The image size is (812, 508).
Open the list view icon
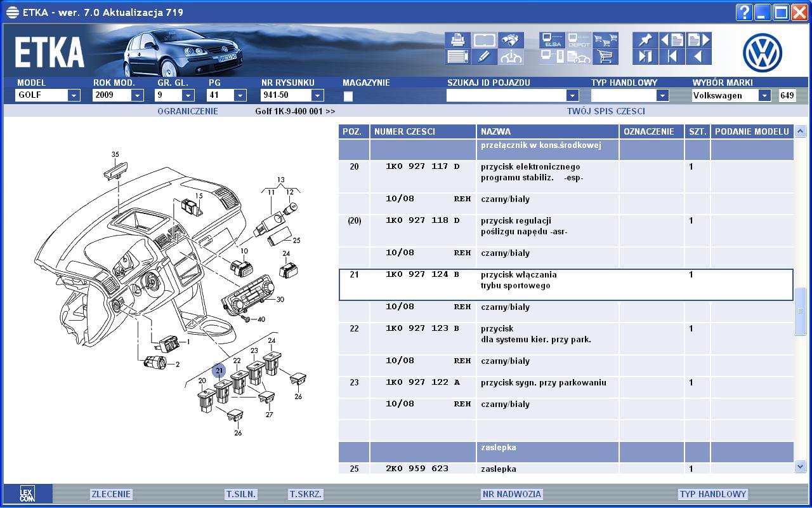[457, 57]
